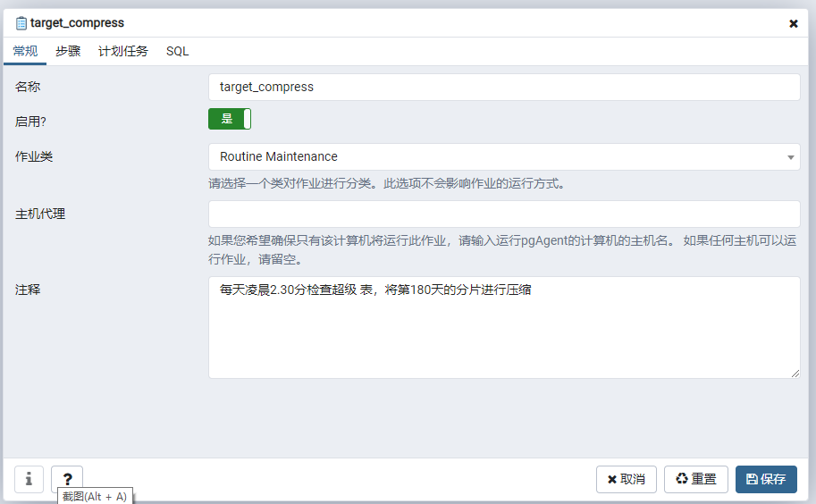Close the target_compress dialog with the X
Image resolution: width=816 pixels, height=504 pixels.
coord(793,23)
